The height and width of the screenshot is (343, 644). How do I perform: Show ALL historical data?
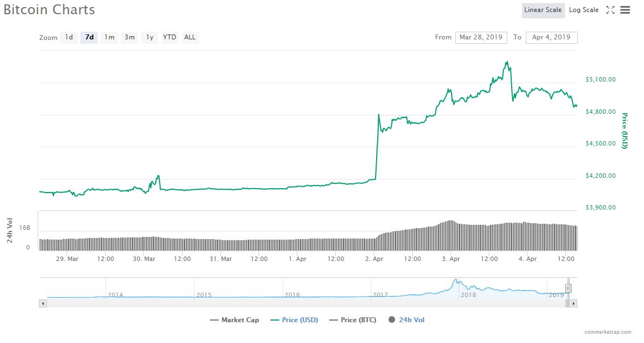pos(190,37)
